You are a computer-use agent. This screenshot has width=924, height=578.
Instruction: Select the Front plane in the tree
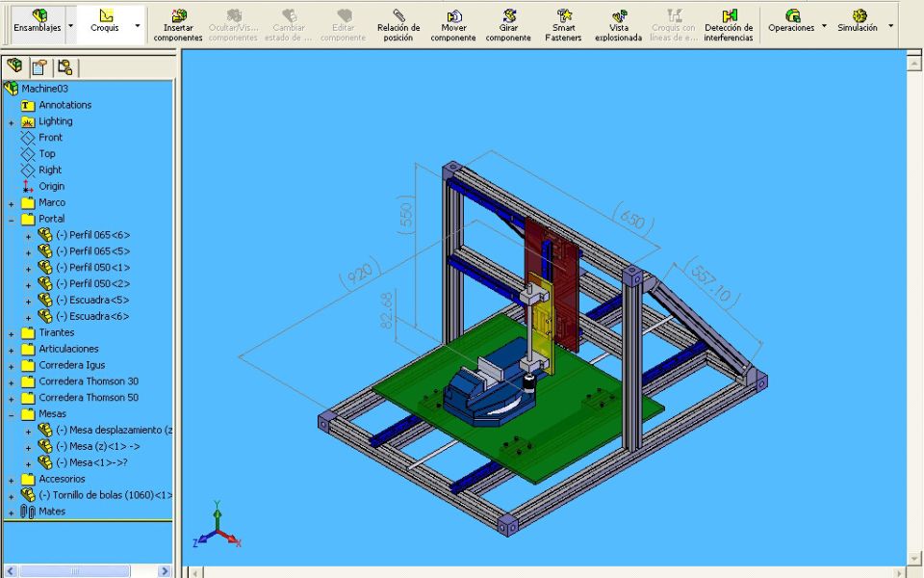[50, 138]
